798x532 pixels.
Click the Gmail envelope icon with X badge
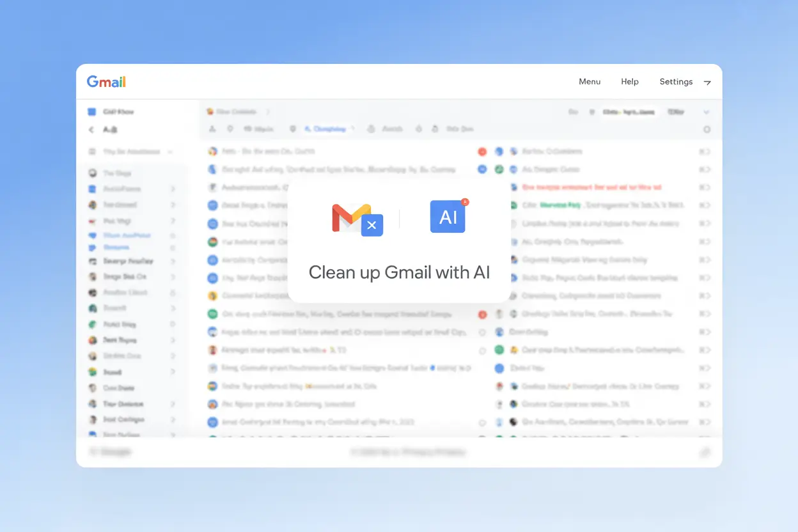tap(357, 219)
